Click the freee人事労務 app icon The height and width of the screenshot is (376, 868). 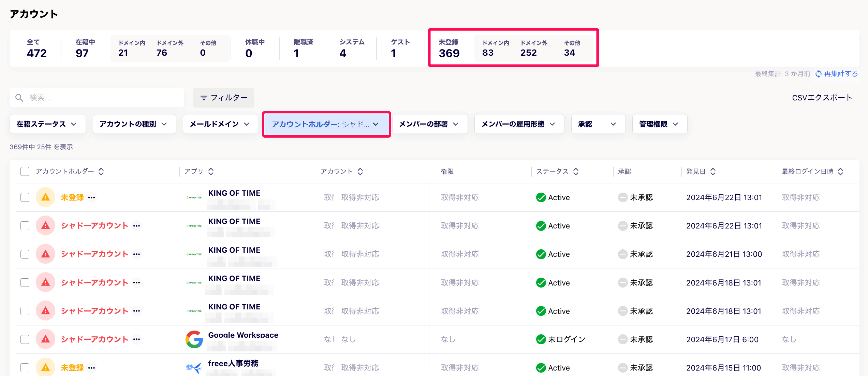coord(194,367)
